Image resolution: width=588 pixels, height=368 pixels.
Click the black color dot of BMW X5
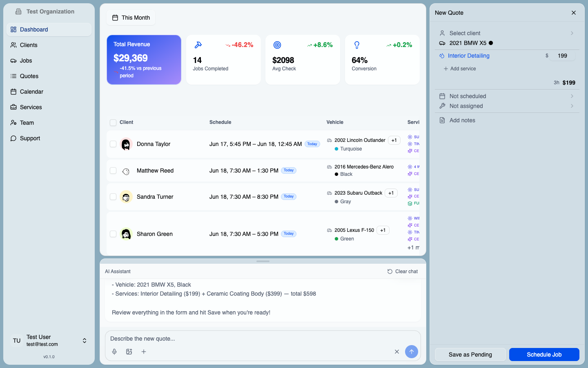click(491, 43)
